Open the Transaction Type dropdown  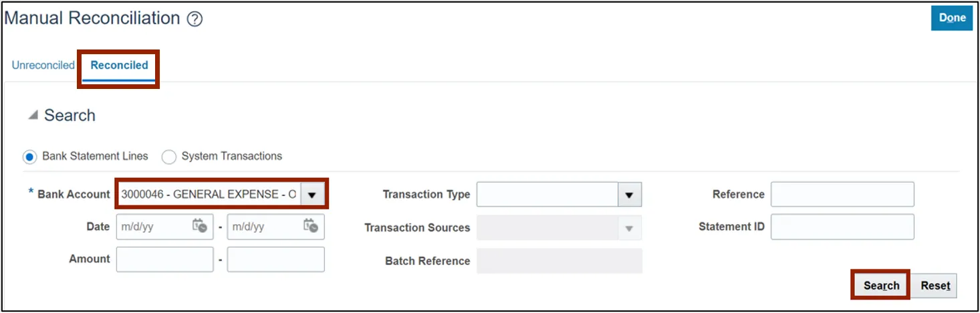pos(628,195)
